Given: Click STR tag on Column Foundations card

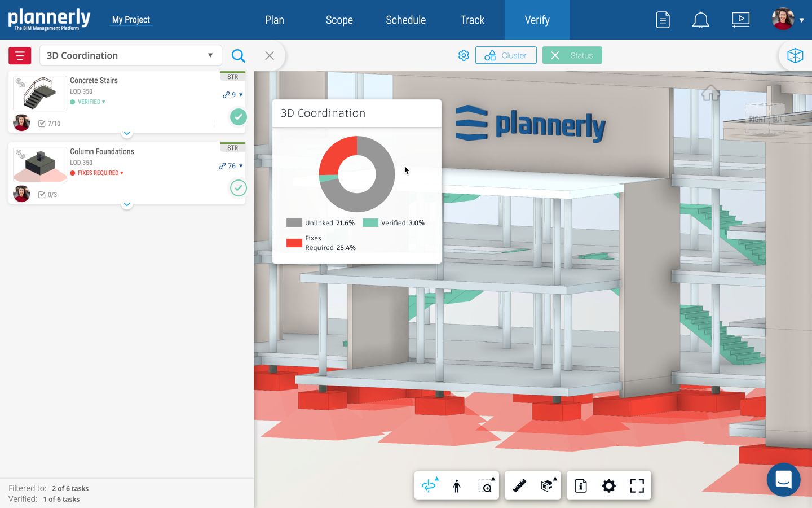Looking at the screenshot, I should click(232, 148).
